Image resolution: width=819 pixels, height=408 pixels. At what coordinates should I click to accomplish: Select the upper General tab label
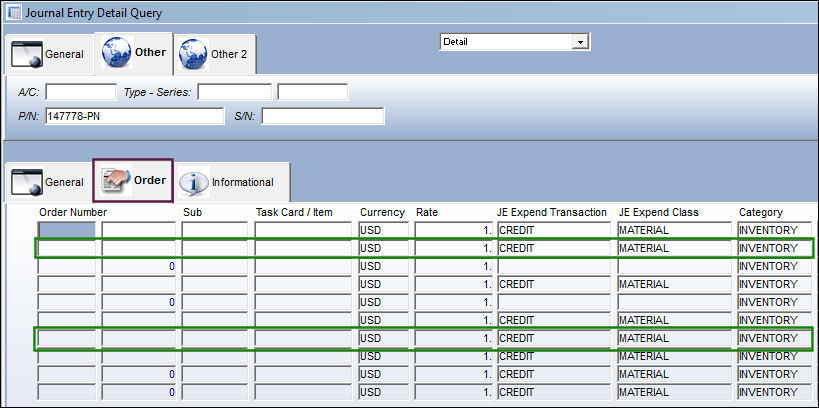[64, 54]
